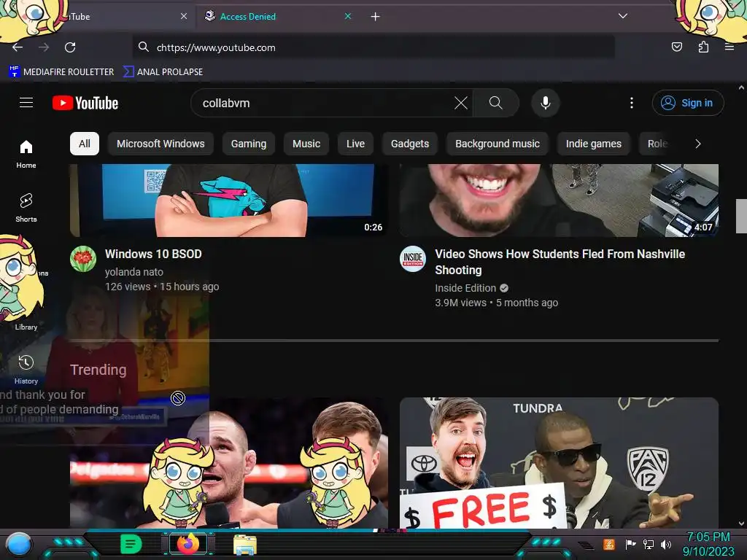Filter by Microsoft Windows chip
The height and width of the screenshot is (560, 747).
pyautogui.click(x=160, y=144)
